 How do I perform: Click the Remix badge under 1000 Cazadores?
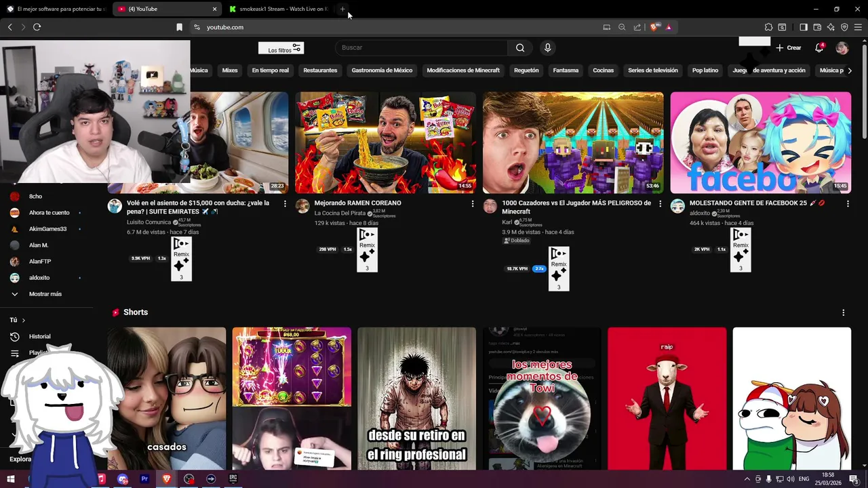tap(559, 269)
